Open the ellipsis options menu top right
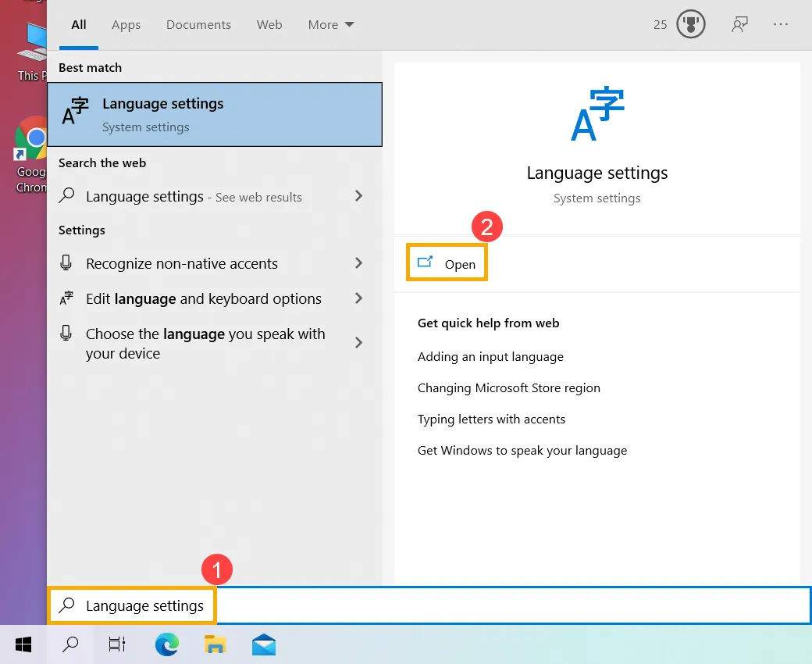 781,24
